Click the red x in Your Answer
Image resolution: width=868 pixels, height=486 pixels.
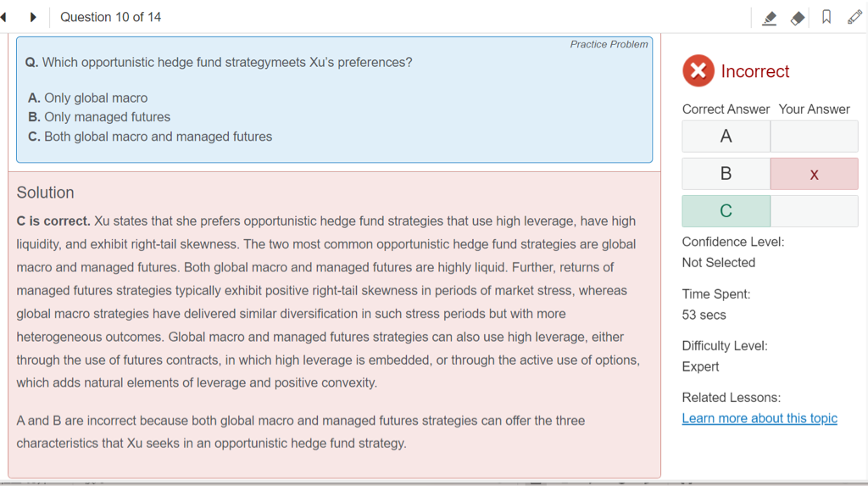(x=814, y=174)
